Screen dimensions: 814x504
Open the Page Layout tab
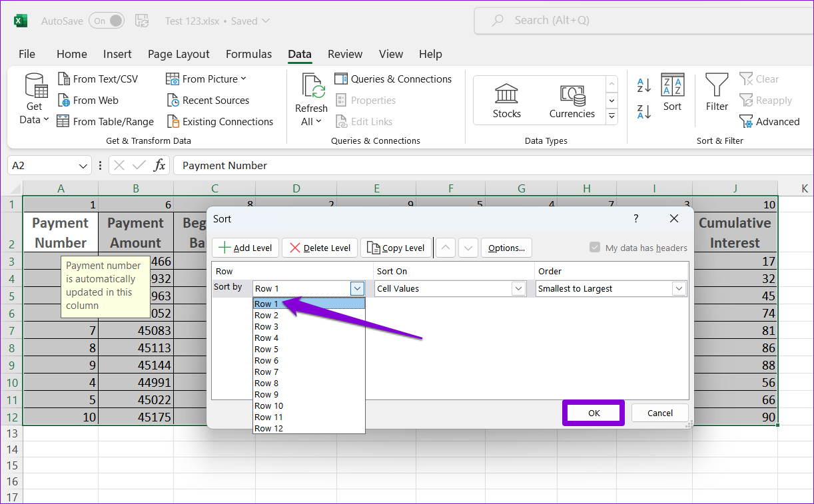tap(179, 55)
